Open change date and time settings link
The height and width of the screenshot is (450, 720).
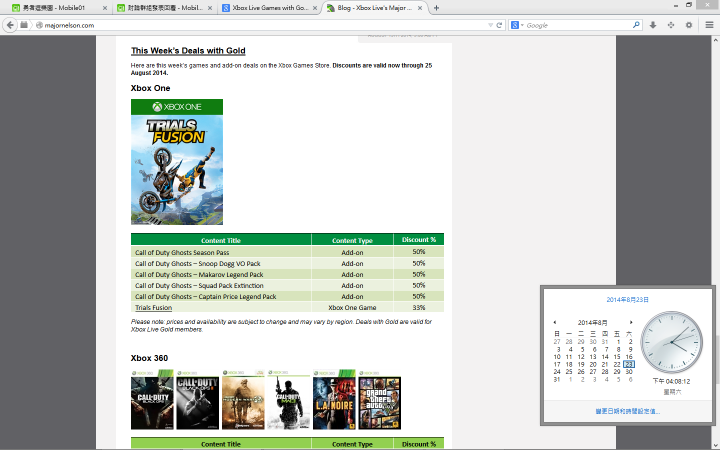click(627, 411)
